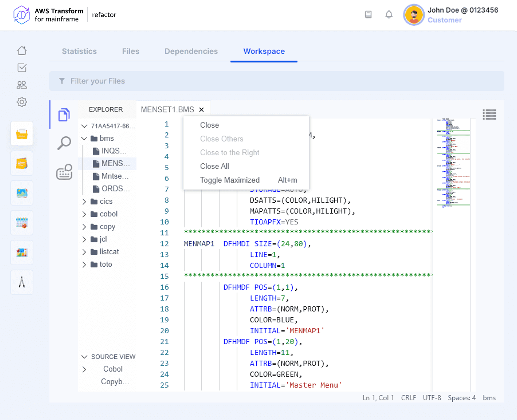
Task: Select Close All in context menu
Action: (214, 166)
